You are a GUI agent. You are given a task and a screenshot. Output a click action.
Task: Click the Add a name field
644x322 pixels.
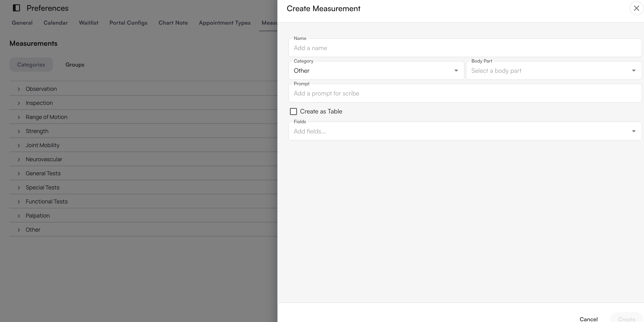click(425, 48)
